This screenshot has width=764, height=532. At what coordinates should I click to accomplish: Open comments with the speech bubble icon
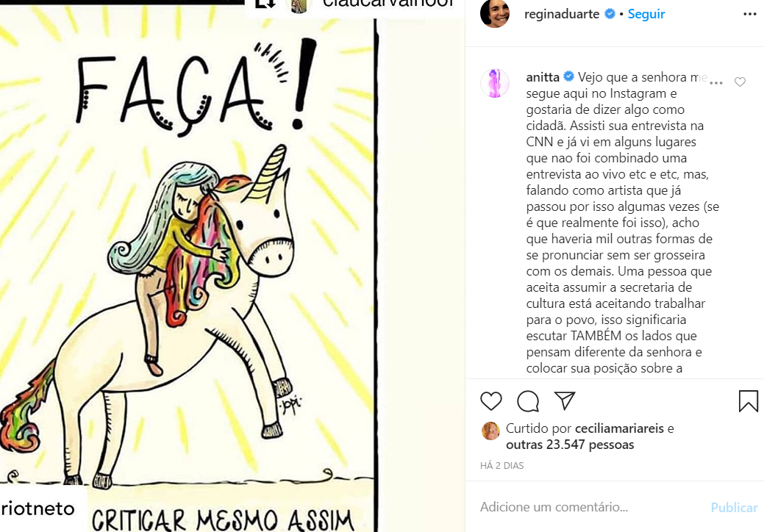pos(528,401)
